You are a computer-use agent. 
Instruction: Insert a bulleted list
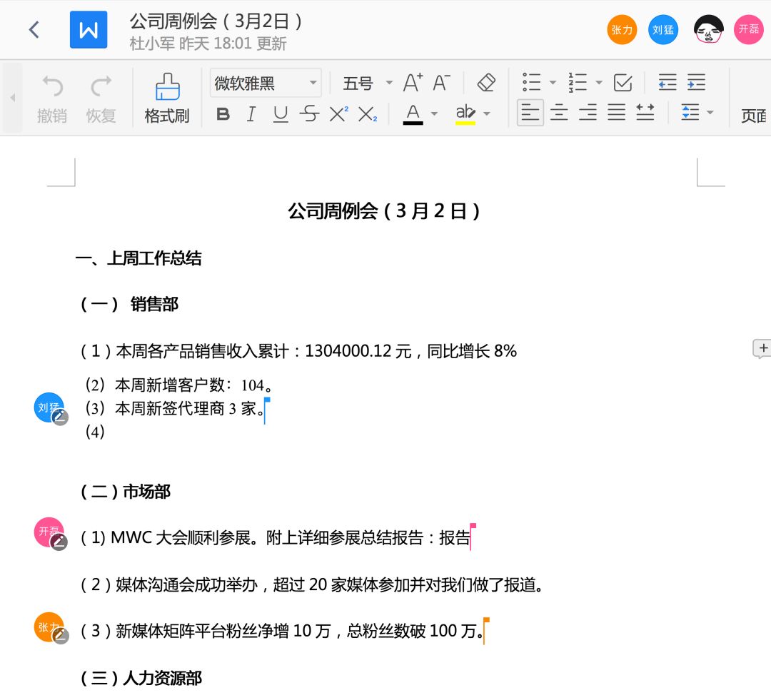click(x=532, y=82)
